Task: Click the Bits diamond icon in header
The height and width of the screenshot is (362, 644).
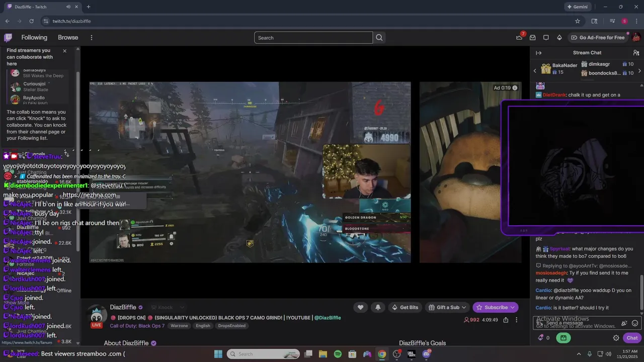Action: (x=559, y=38)
